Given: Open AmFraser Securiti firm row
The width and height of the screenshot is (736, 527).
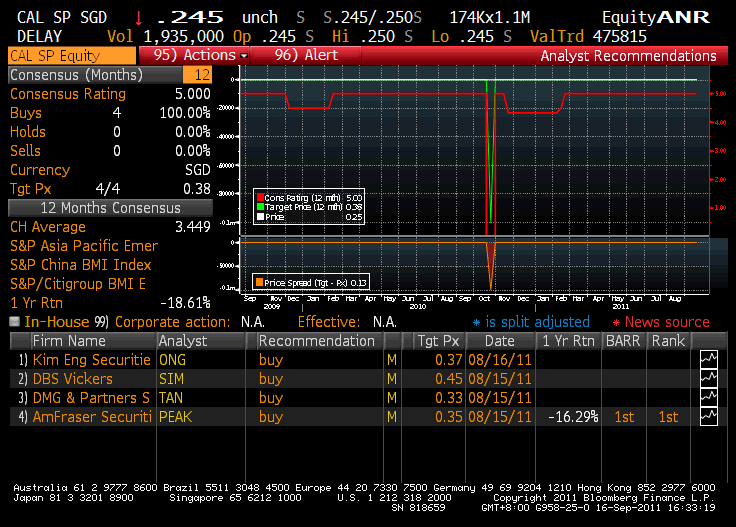Looking at the screenshot, I should point(92,417).
